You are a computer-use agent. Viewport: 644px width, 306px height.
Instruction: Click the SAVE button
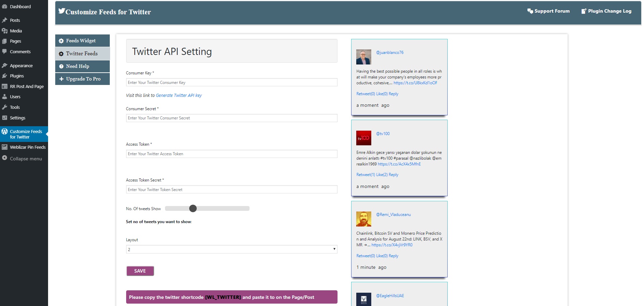click(140, 271)
